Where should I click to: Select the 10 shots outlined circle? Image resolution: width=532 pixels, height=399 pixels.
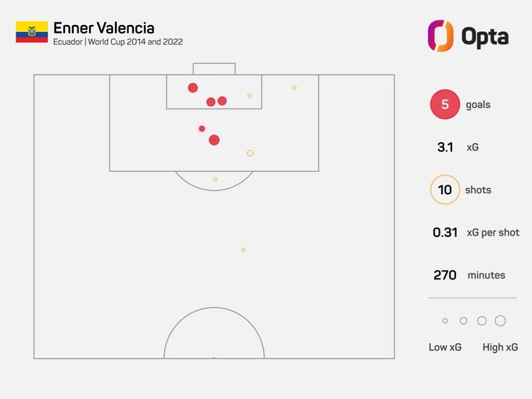[x=445, y=189]
